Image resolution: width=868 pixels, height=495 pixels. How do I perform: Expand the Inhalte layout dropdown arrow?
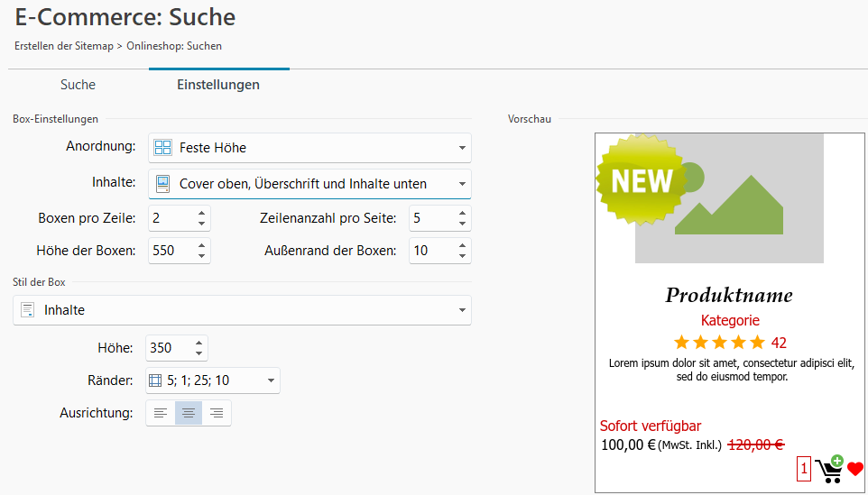[x=462, y=184]
